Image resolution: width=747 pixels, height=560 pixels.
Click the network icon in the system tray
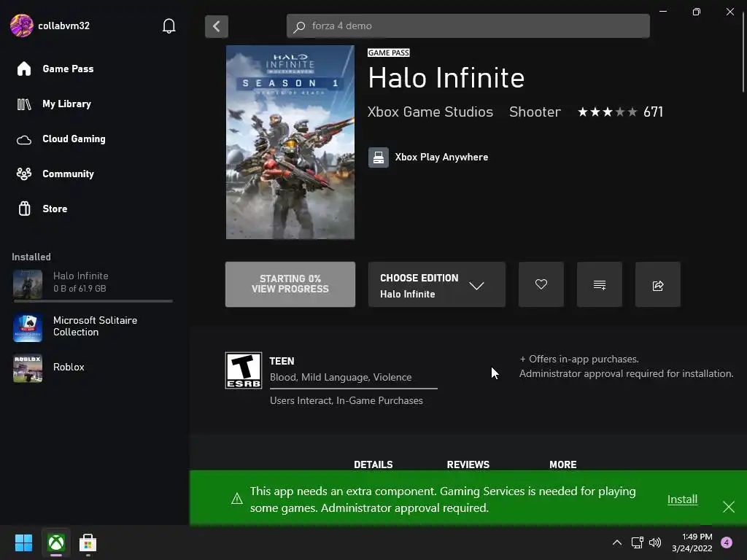(637, 542)
